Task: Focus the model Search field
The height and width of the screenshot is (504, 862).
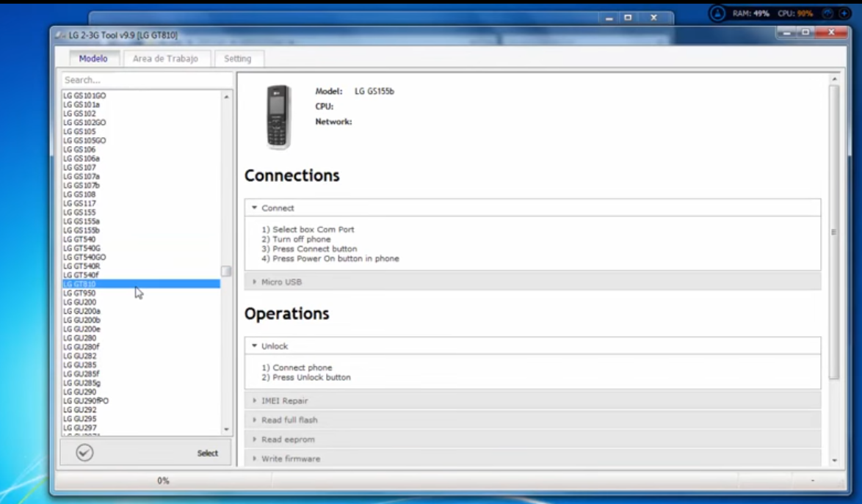Action: pos(145,80)
